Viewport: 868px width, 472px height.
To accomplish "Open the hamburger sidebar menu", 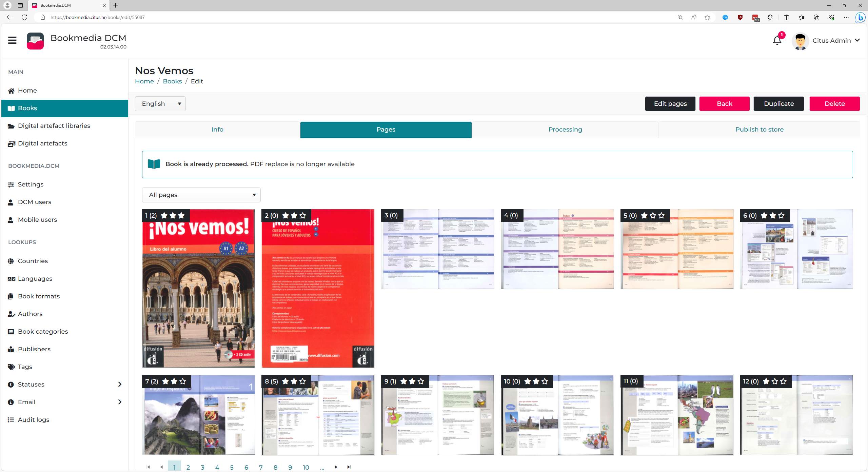I will coord(12,40).
